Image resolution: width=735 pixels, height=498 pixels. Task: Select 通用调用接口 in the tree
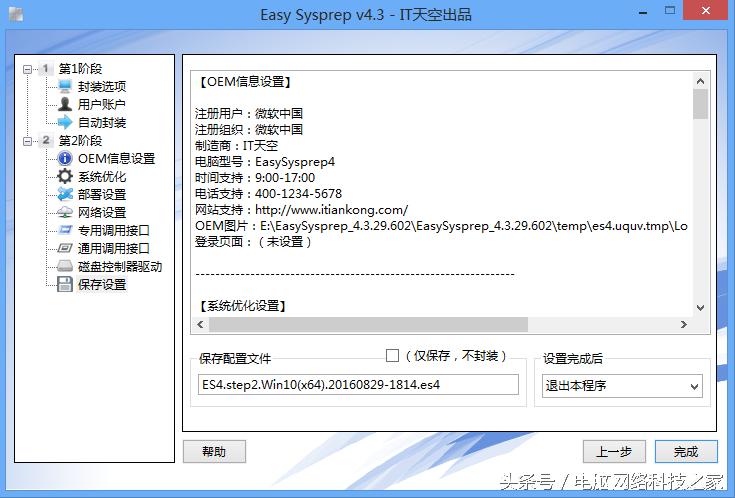point(113,249)
